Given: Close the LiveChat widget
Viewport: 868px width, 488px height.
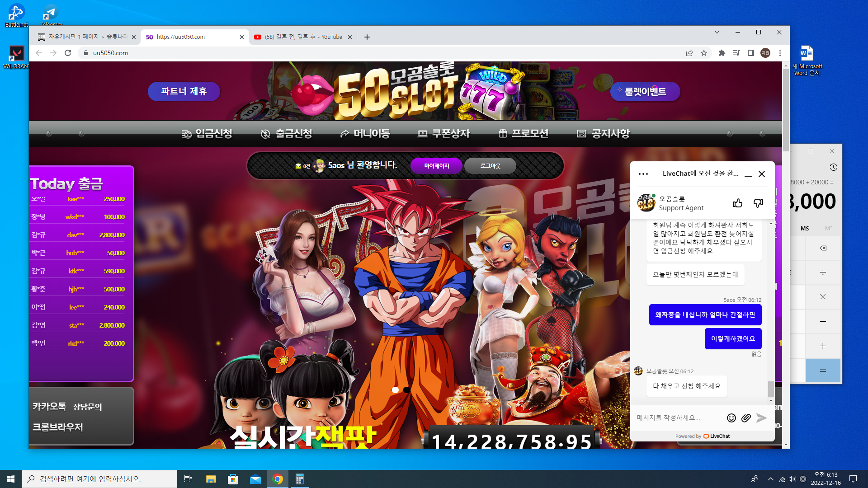Looking at the screenshot, I should [x=762, y=174].
